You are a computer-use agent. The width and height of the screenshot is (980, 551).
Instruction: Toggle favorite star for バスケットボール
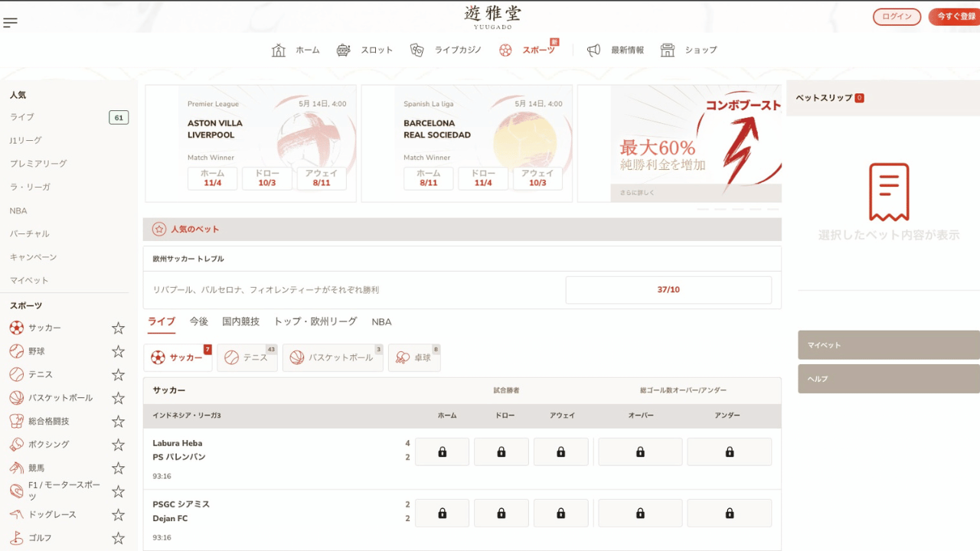[118, 399]
